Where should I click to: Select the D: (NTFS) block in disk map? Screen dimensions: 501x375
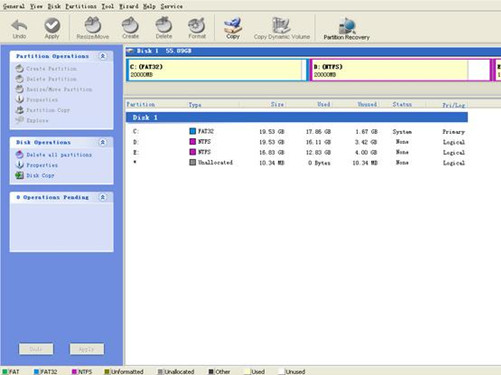(x=401, y=70)
